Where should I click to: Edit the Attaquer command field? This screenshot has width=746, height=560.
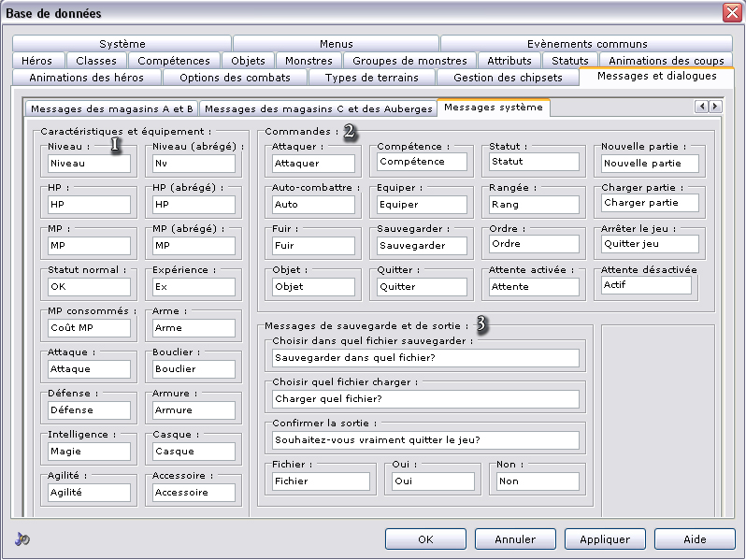pyautogui.click(x=314, y=163)
